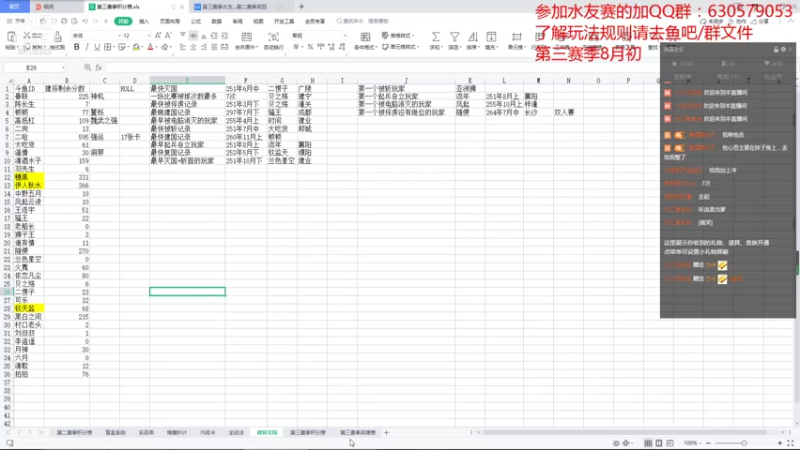800x450 pixels.
Task: Click the fill down icon
Action: tap(491, 37)
